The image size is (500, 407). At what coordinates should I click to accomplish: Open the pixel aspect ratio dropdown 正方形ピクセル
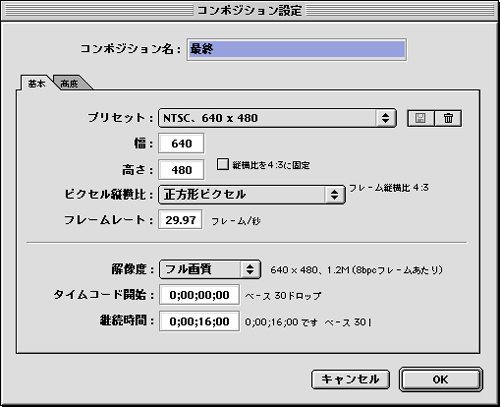(x=252, y=195)
